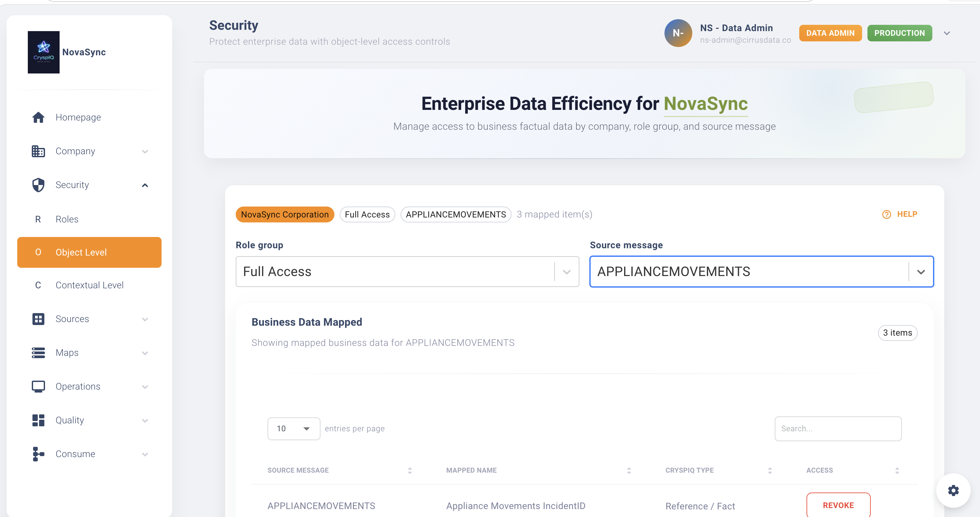Viewport: 980px width, 517px height.
Task: Expand the Sources menu chevron
Action: (145, 319)
